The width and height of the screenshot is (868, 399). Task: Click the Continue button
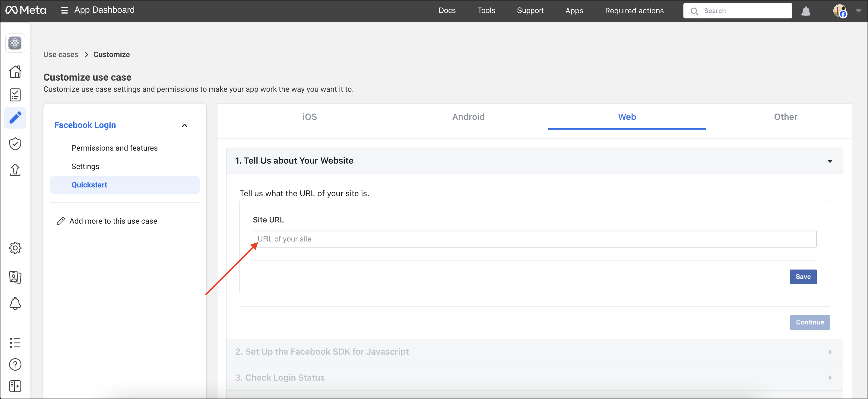[x=810, y=322]
